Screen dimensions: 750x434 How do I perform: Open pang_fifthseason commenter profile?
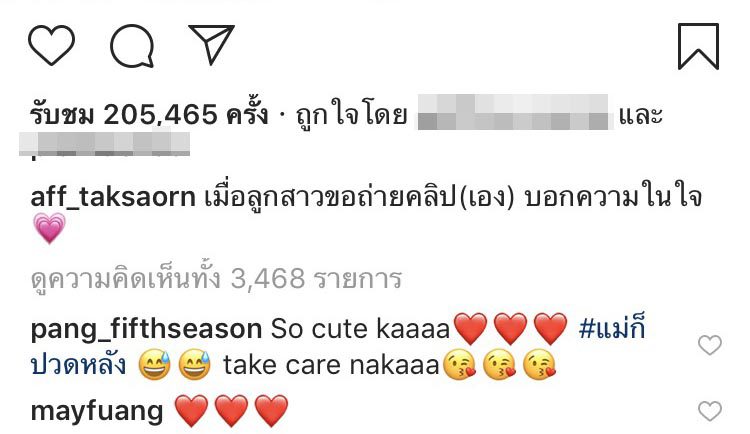coord(146,330)
